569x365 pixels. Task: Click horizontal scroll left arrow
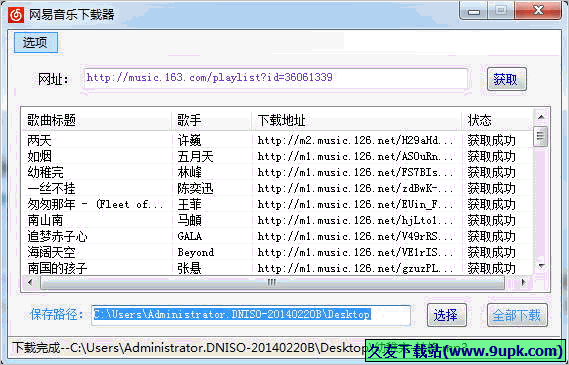coord(30,282)
